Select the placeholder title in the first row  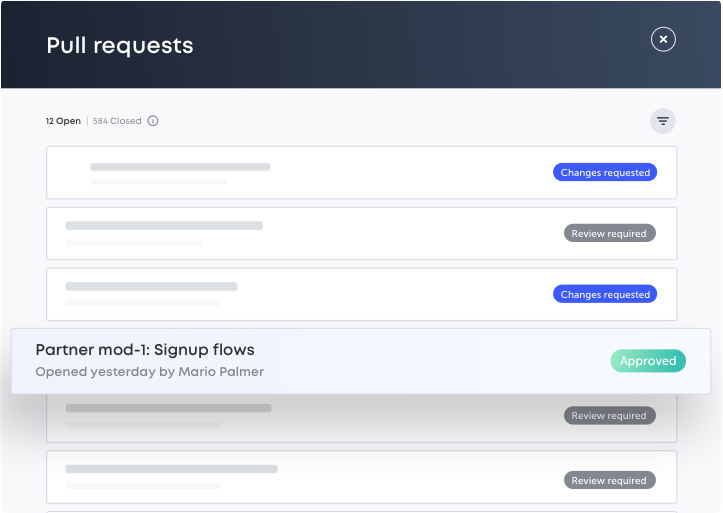click(x=180, y=167)
